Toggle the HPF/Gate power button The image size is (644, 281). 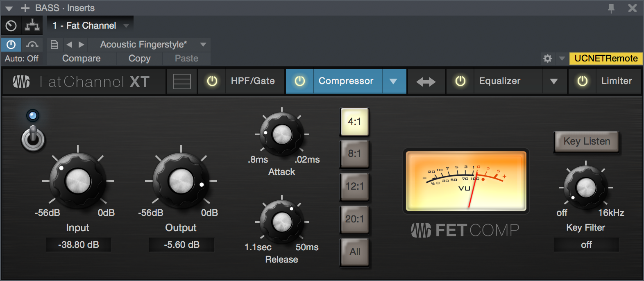click(212, 81)
